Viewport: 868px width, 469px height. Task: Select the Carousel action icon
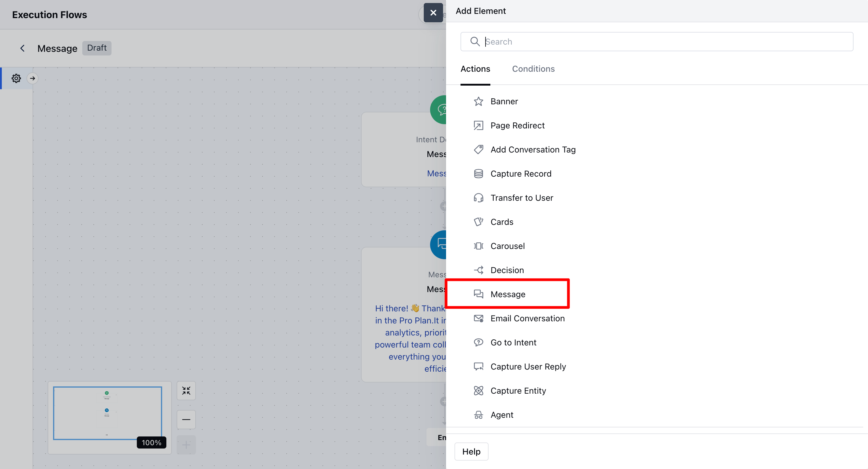click(x=478, y=246)
